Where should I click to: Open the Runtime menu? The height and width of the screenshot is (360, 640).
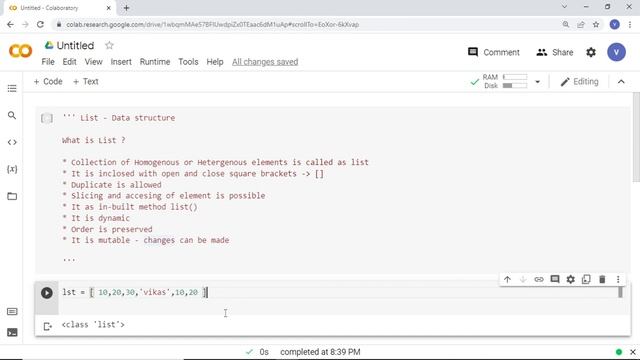click(155, 62)
